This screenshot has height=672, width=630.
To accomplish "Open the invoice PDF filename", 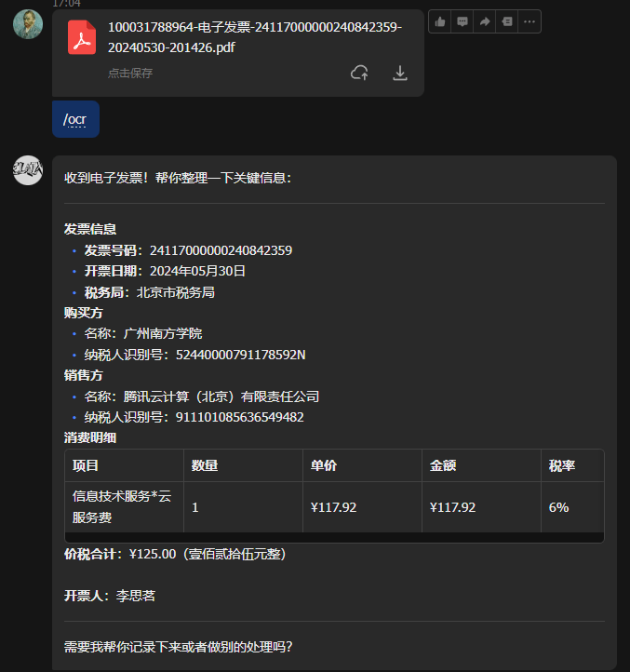I will [x=255, y=37].
